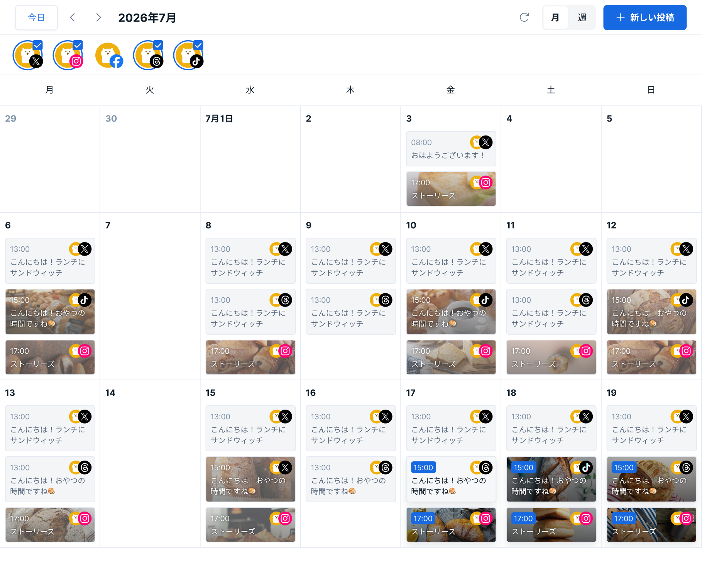
Task: Open the 13:00 X post on July 18
Action: click(551, 428)
